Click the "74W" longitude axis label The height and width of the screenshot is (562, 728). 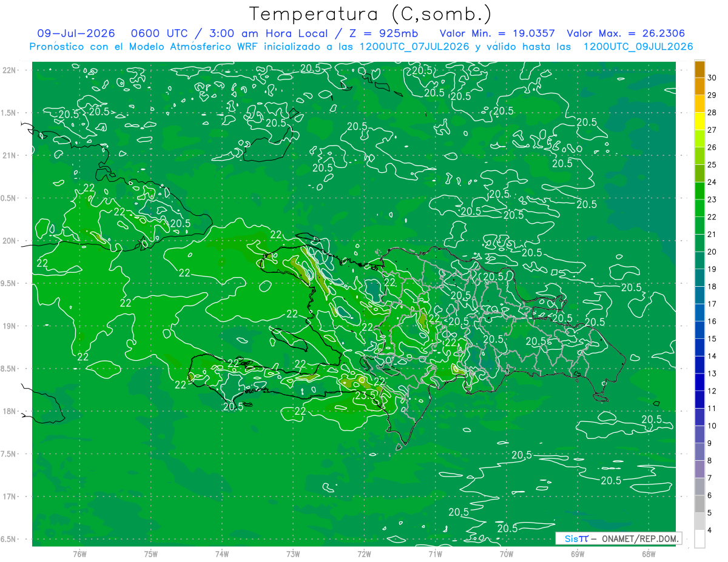tap(222, 554)
